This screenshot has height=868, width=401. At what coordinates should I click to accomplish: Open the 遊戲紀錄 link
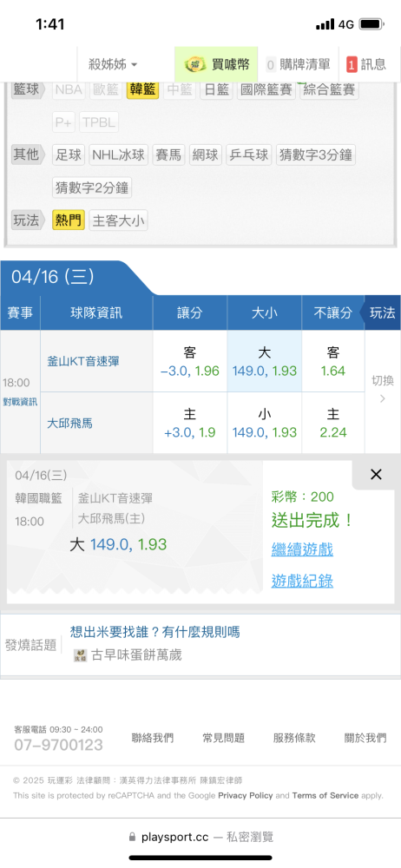[302, 581]
